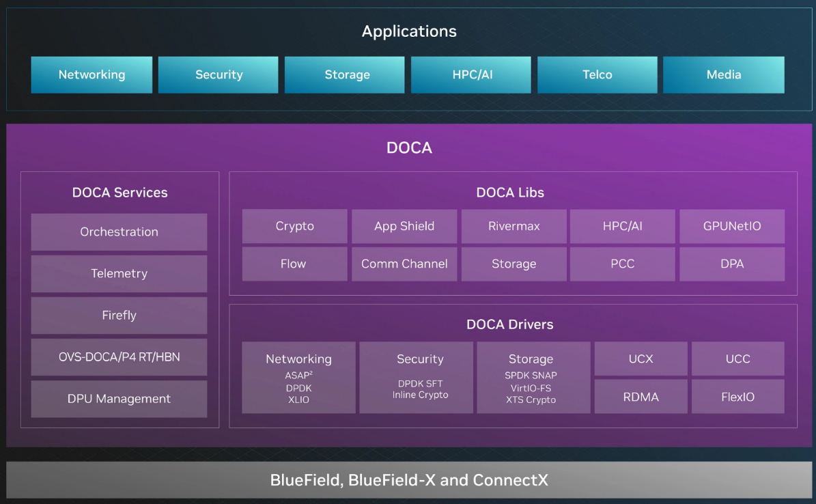
Task: Open the Orchestration service box
Action: 119,232
